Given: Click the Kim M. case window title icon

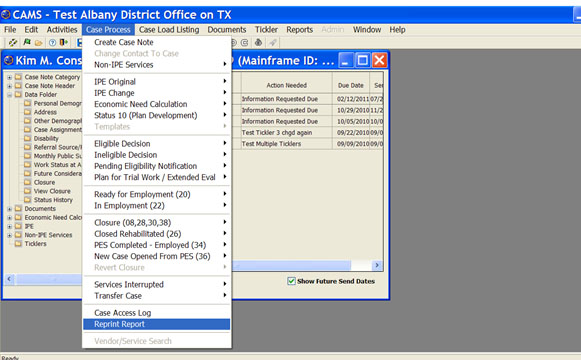Looking at the screenshot, I should [x=9, y=60].
